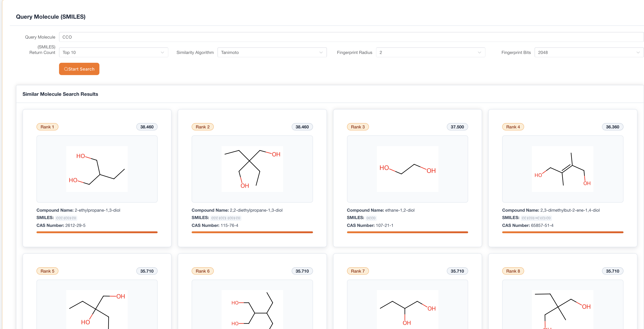Open the Return Count dropdown
644x329 pixels.
coord(114,52)
